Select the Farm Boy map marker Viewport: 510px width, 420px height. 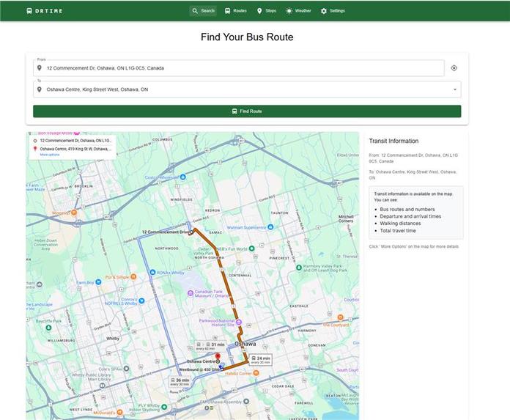98,282
